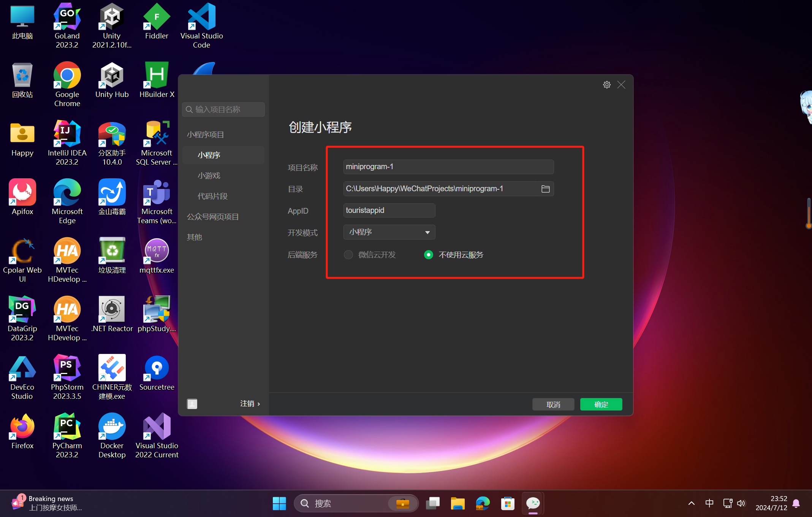Click the AppID input field
Image resolution: width=812 pixels, height=517 pixels.
(389, 211)
